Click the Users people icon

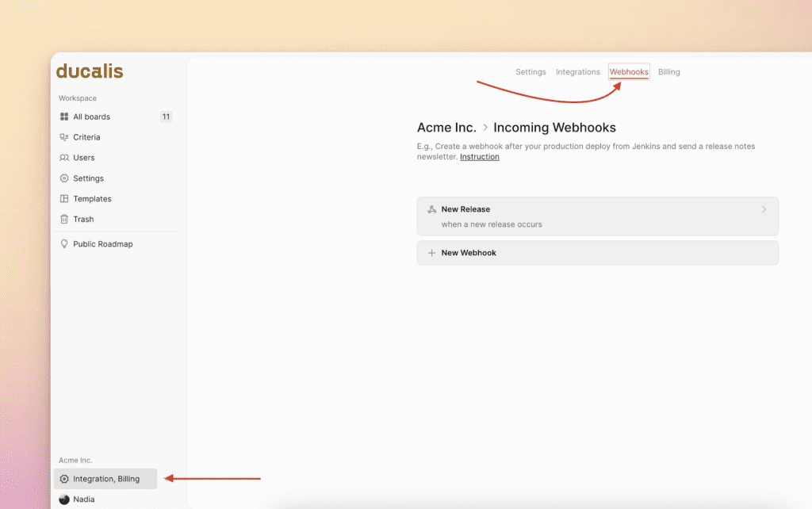(64, 158)
